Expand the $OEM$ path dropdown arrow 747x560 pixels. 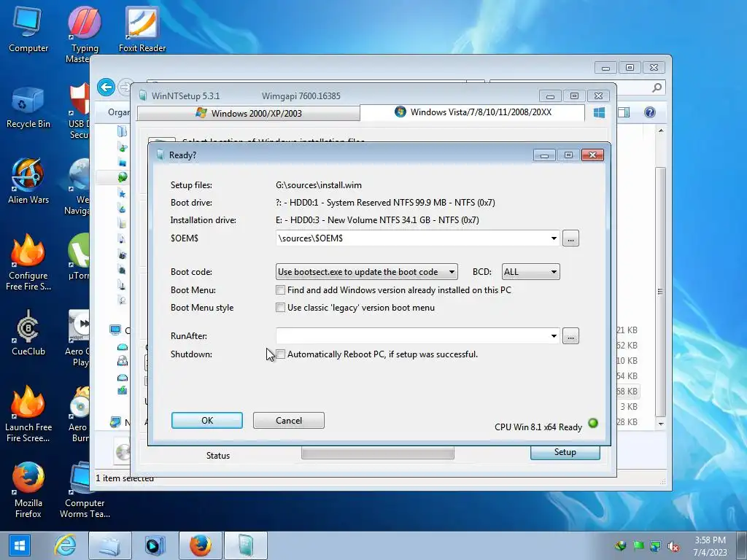pos(554,238)
